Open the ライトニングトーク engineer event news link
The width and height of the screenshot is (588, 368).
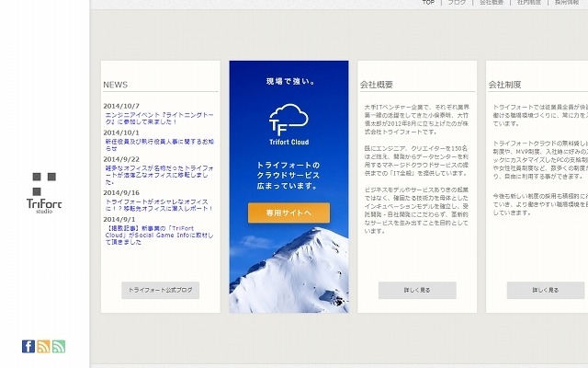159,119
